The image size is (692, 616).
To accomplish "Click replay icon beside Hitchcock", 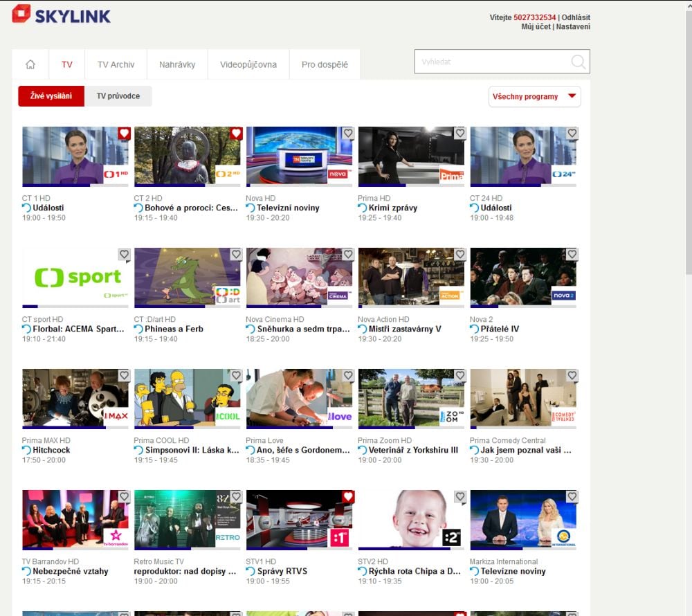I will [x=26, y=450].
